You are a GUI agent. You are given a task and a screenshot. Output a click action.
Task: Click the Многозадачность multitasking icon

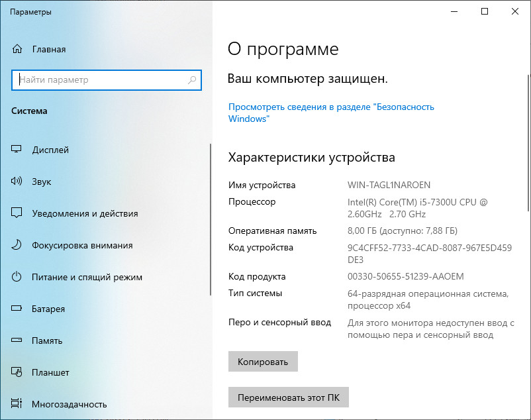tap(17, 404)
